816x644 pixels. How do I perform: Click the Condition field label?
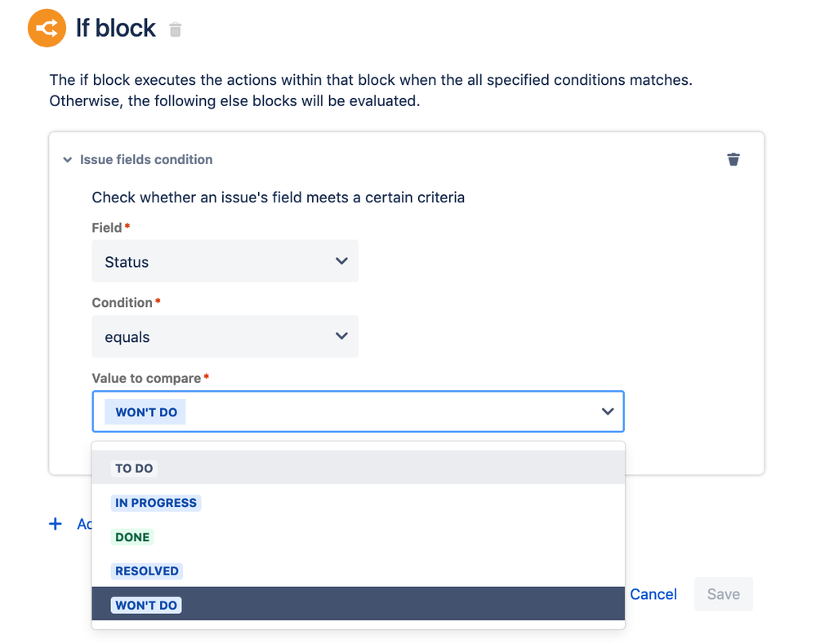pos(123,303)
